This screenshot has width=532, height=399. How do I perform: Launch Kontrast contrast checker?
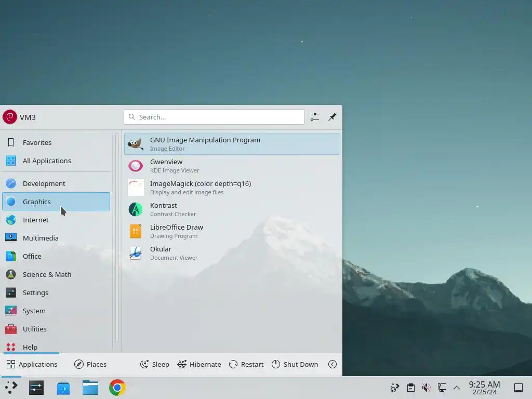coord(232,209)
